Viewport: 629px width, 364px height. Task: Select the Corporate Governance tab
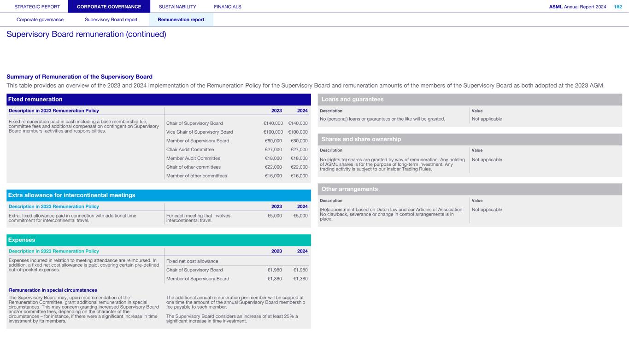(109, 6)
